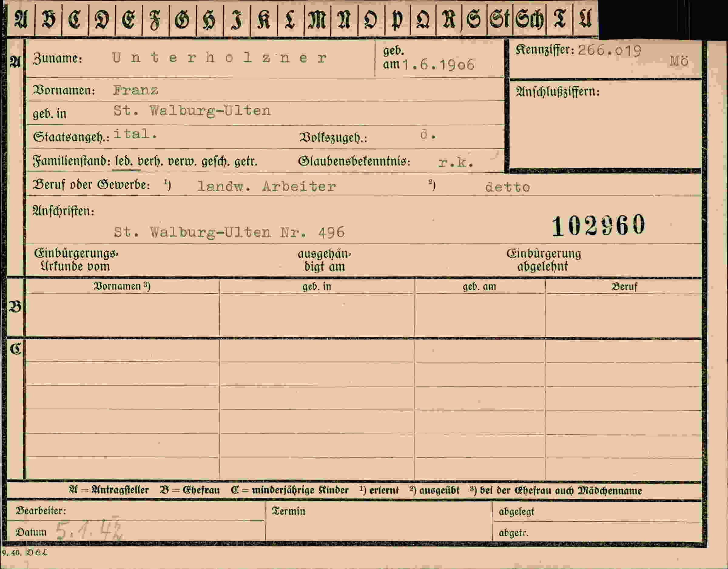Click the 'Kennziffer:' label
This screenshot has width=728, height=569.
(x=545, y=50)
